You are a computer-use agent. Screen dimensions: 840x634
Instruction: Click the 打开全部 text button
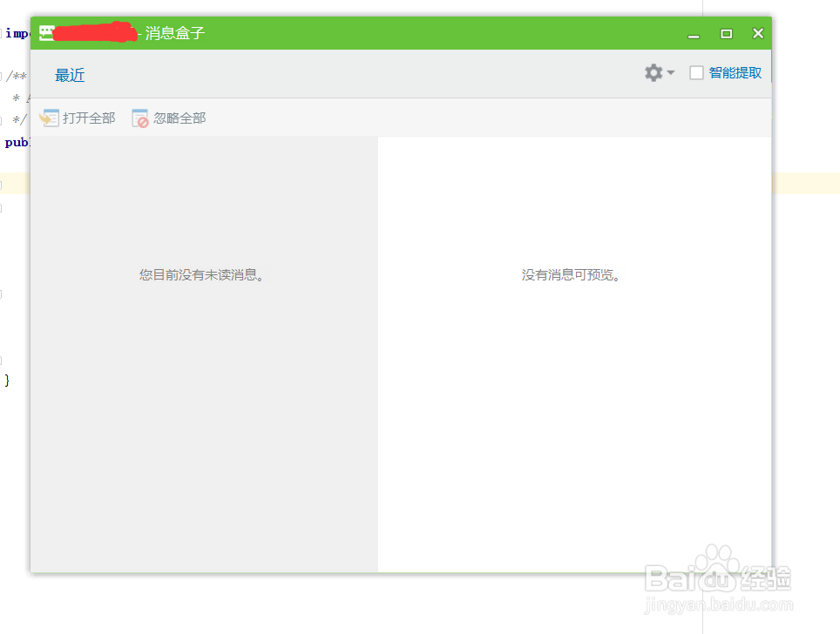(x=87, y=117)
